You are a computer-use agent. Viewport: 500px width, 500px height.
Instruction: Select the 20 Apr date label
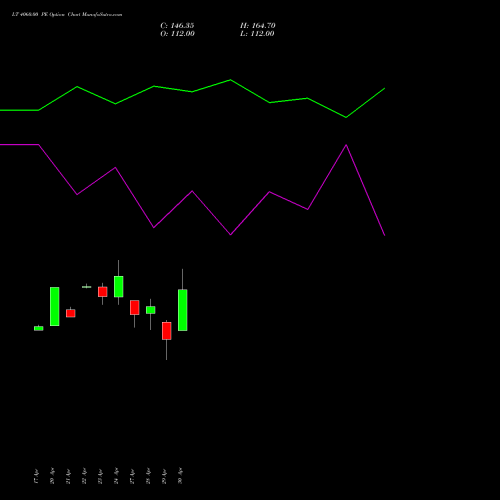[52, 476]
